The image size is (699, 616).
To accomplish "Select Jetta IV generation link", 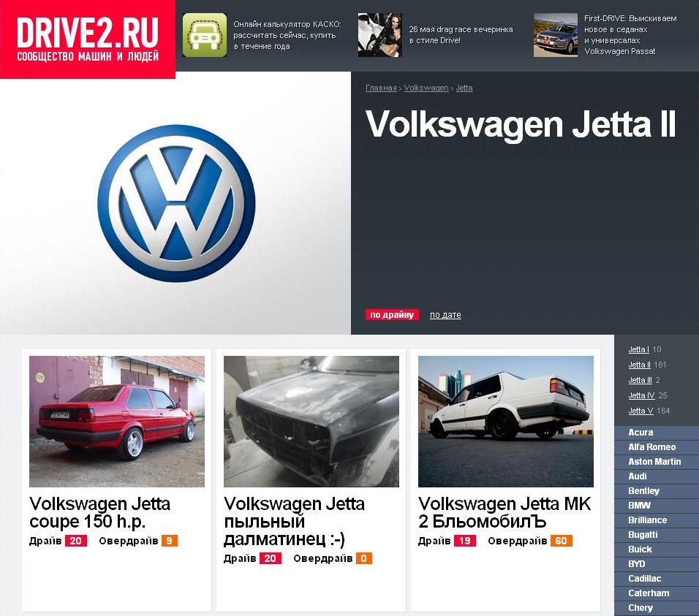I will 641,395.
